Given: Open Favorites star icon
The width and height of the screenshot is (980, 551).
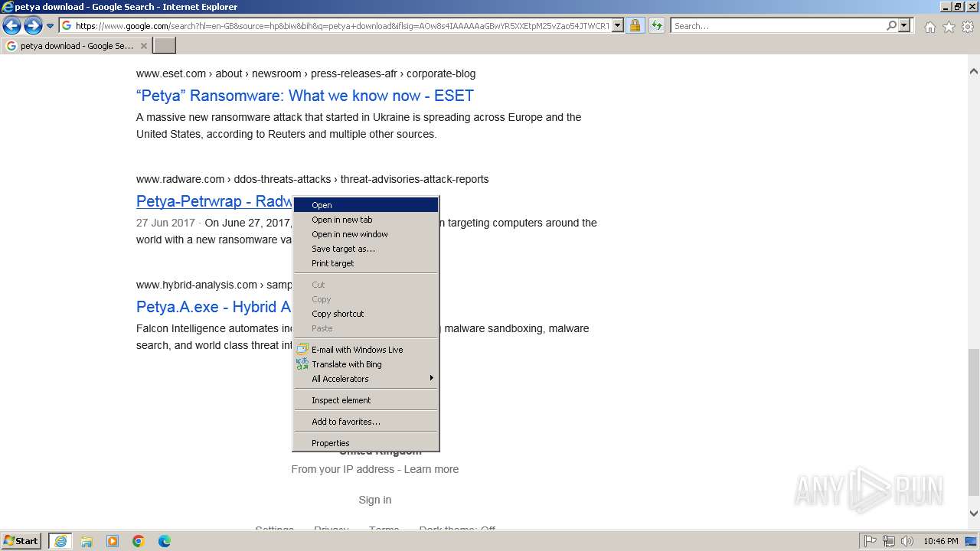Looking at the screenshot, I should click(x=949, y=27).
